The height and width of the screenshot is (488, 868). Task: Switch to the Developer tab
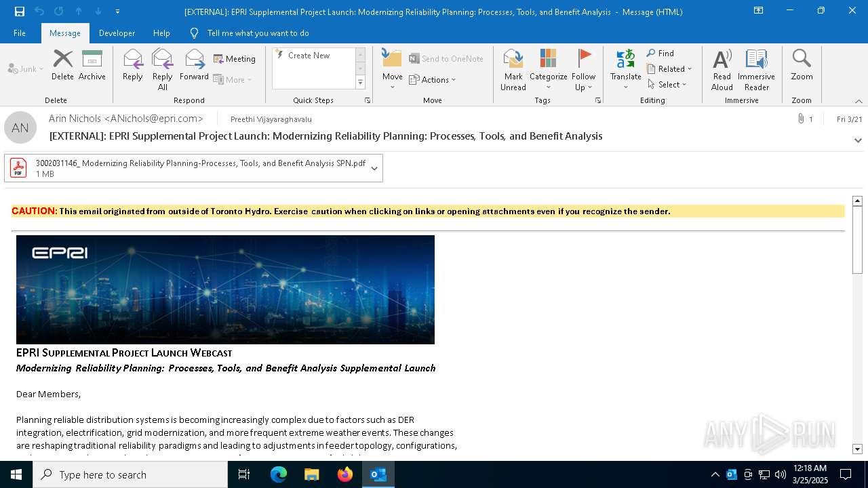(x=117, y=33)
